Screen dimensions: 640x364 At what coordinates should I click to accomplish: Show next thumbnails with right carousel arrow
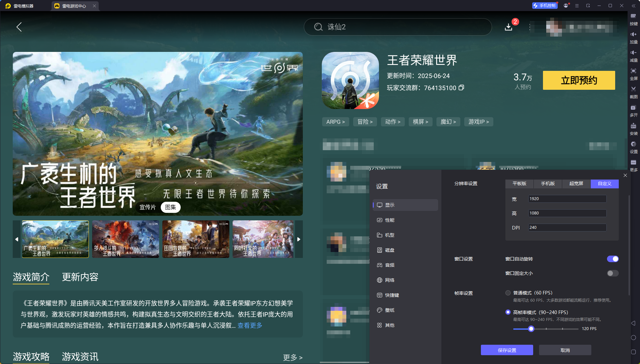(299, 239)
